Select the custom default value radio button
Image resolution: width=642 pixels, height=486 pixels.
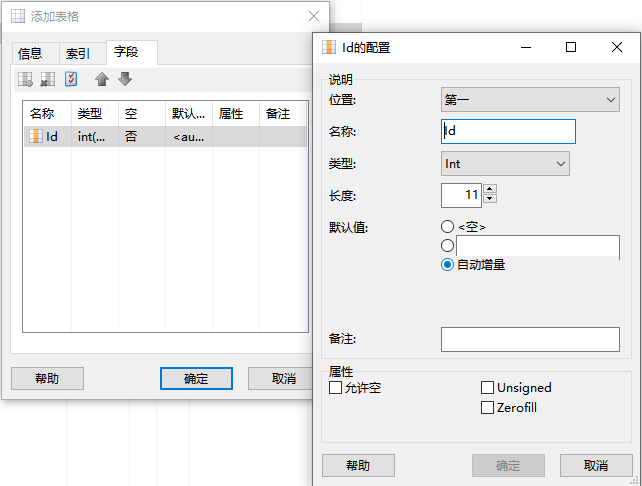click(x=448, y=245)
